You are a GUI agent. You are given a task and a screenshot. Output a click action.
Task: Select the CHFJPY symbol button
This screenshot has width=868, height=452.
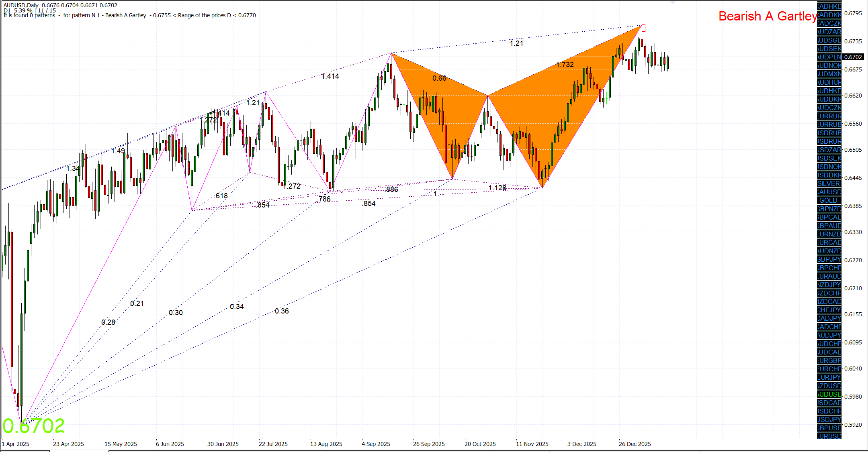point(829,310)
